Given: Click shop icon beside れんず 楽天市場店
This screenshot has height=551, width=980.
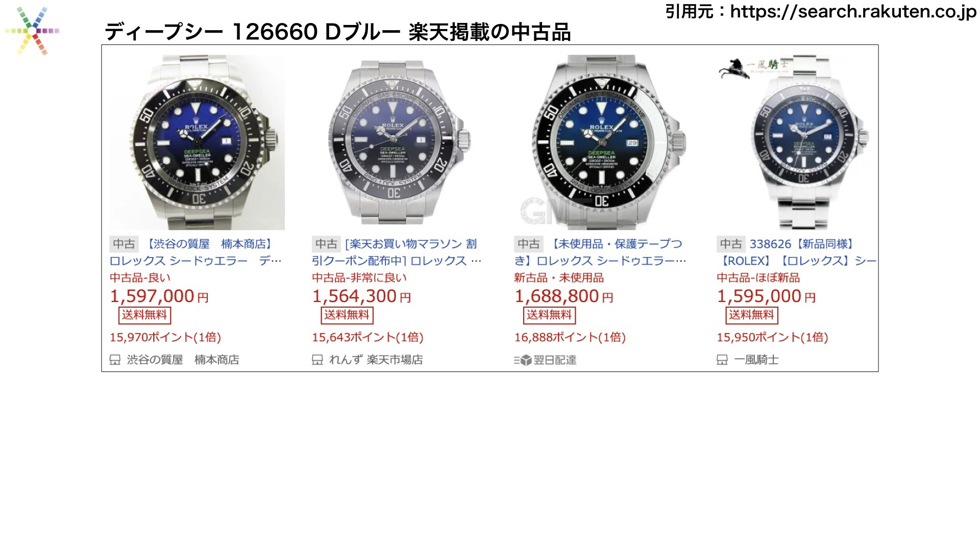Looking at the screenshot, I should point(317,360).
